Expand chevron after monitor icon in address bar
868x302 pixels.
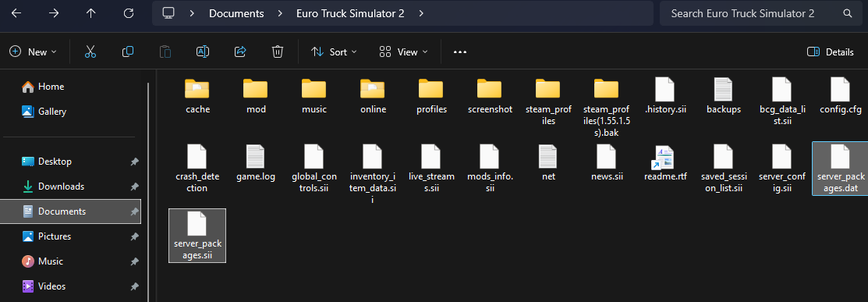(192, 13)
